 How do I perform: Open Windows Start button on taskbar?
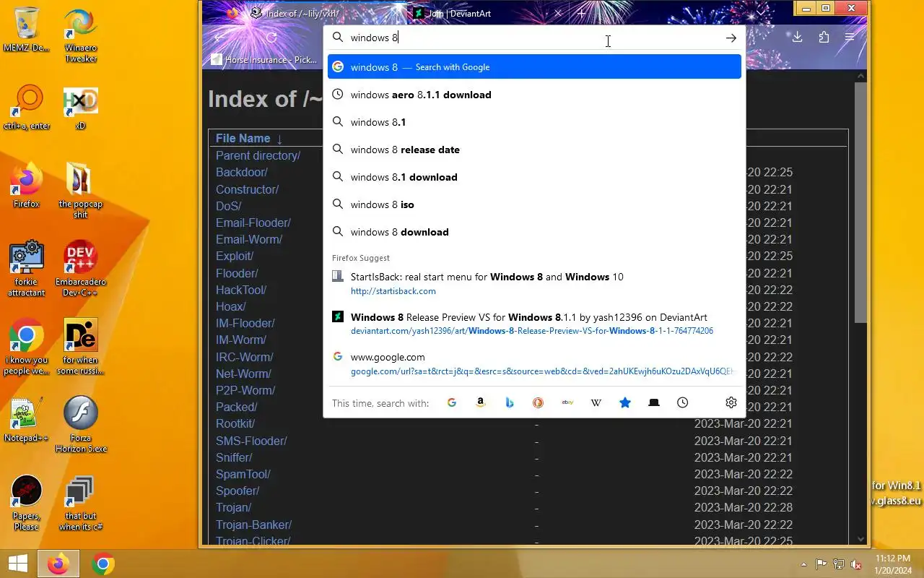coord(17,564)
